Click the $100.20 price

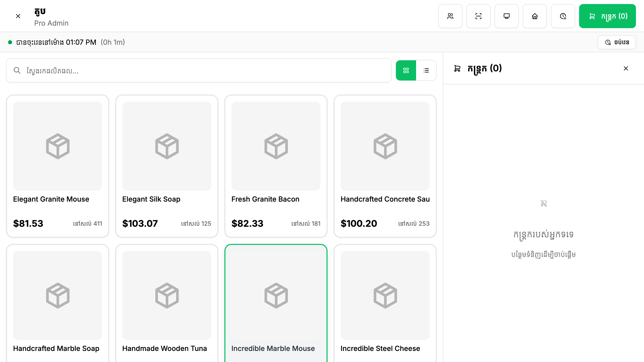point(359,223)
